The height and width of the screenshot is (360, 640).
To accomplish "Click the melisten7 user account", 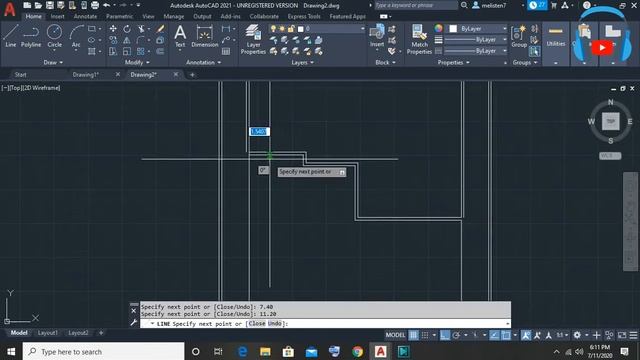I will pos(489,5).
